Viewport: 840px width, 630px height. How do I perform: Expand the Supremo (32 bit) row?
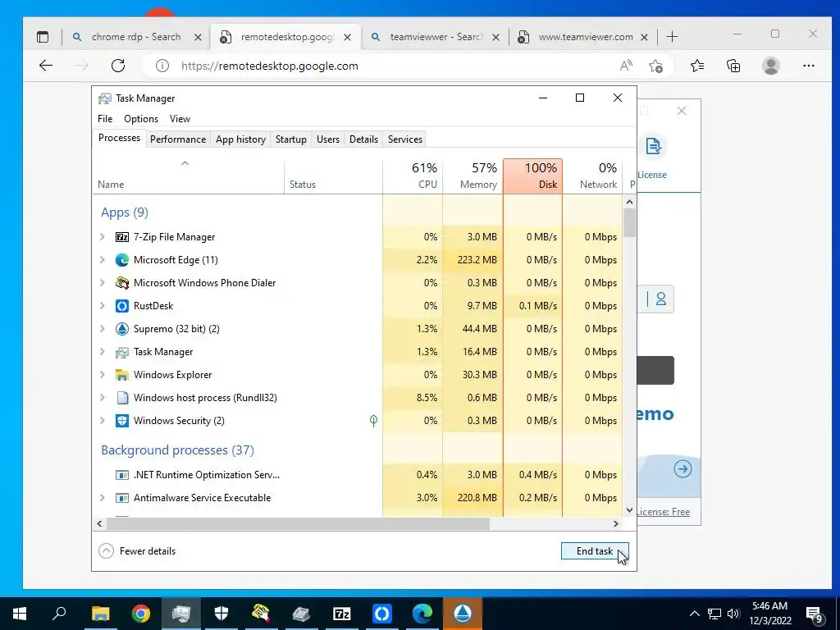click(103, 329)
